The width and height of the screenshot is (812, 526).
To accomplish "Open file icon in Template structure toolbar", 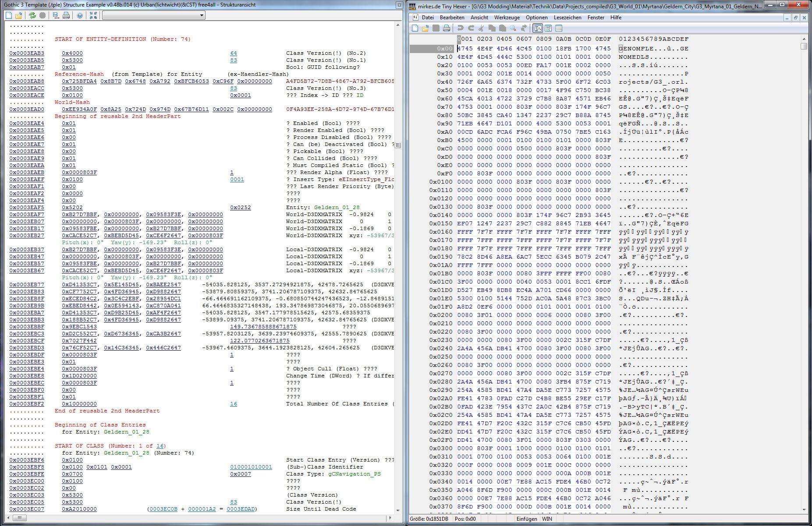I will point(18,15).
